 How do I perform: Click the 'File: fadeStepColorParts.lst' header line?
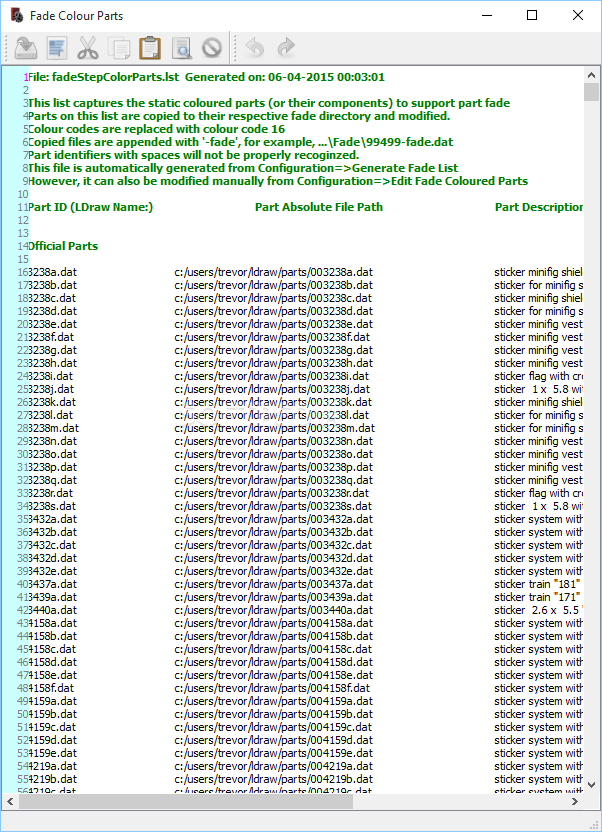point(206,77)
